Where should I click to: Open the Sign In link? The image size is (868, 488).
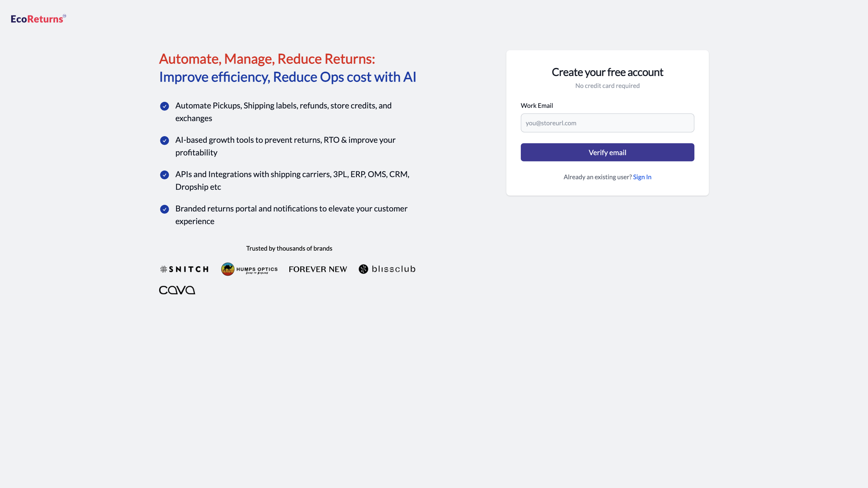click(642, 177)
